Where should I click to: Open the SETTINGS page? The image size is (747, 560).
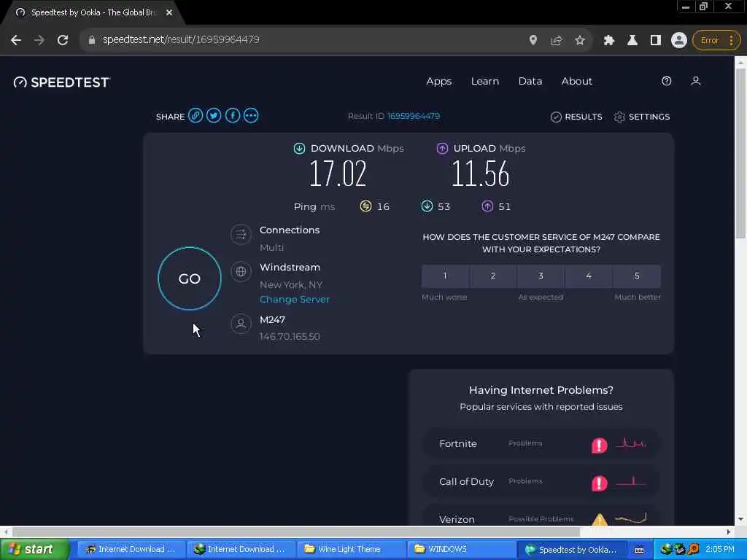tap(642, 117)
